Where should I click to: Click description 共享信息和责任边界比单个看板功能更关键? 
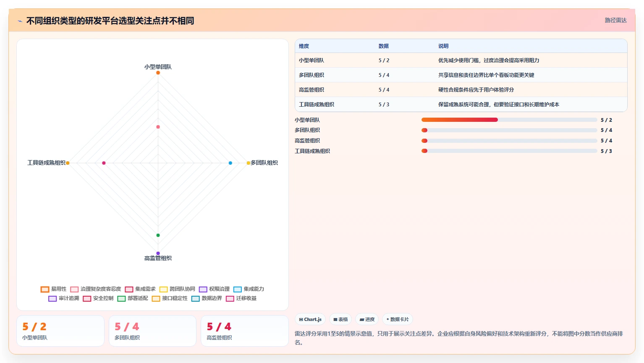pyautogui.click(x=486, y=75)
